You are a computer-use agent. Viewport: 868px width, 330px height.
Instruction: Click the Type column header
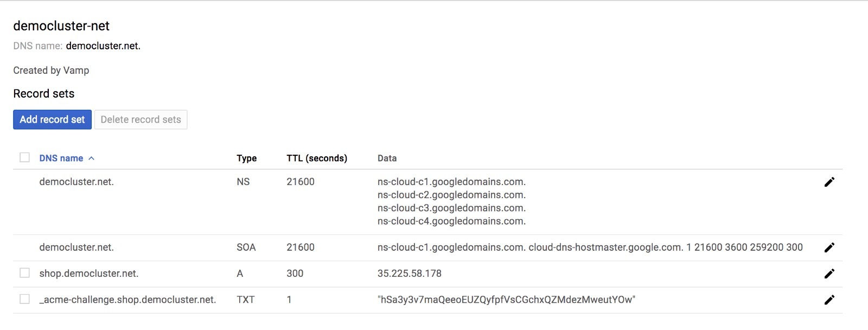point(246,158)
